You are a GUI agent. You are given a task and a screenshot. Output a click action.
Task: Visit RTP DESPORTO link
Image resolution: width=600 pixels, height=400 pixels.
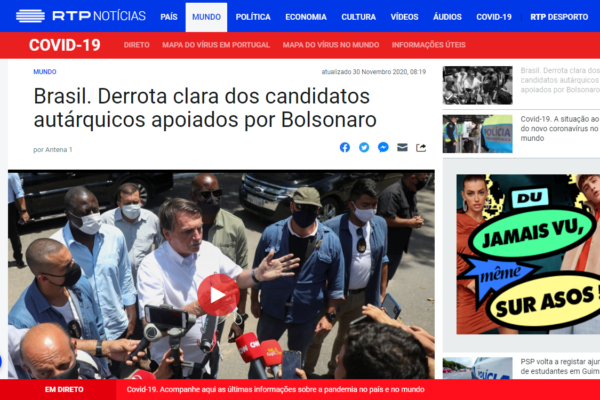pos(559,17)
